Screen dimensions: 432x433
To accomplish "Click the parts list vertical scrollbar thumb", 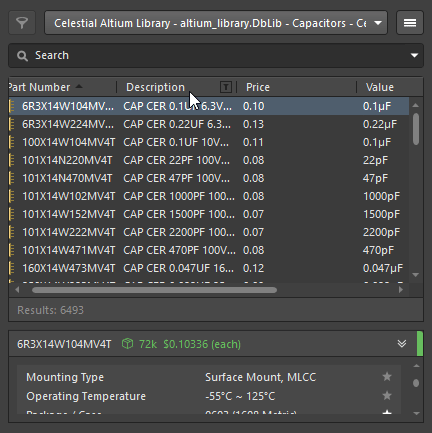I will (x=416, y=129).
